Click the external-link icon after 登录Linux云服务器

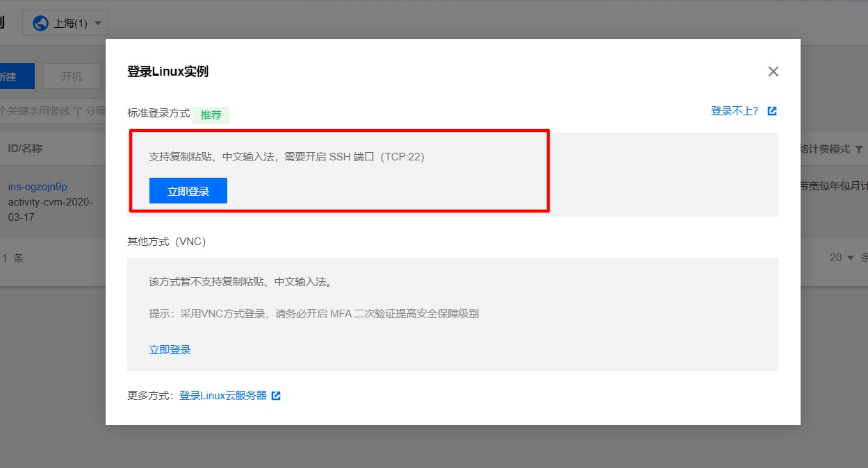coord(276,396)
